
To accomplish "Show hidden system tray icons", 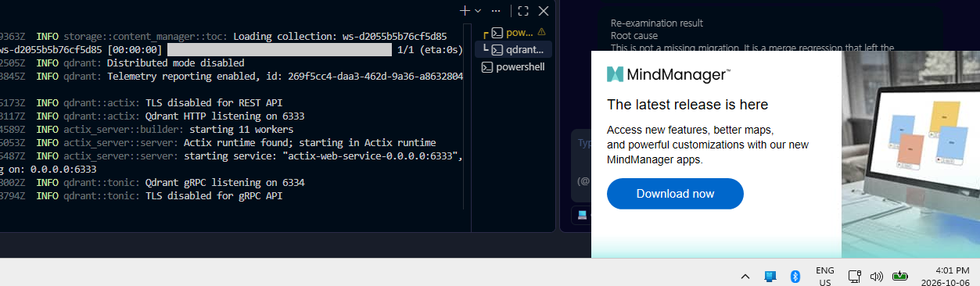I will pyautogui.click(x=745, y=276).
